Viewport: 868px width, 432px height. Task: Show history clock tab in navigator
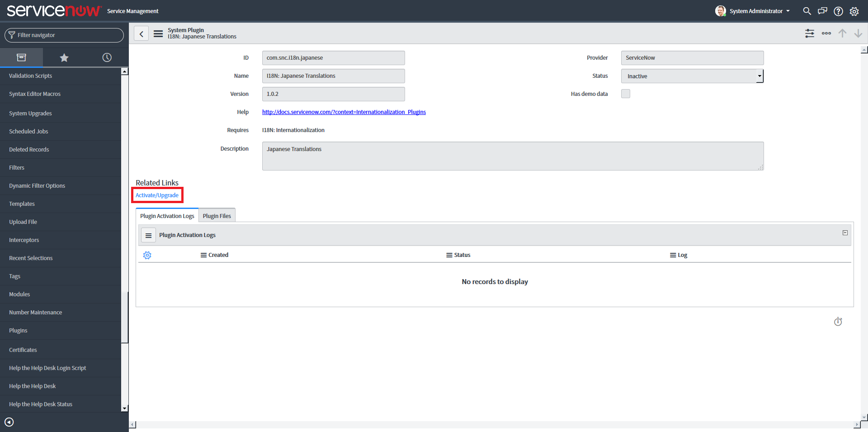click(107, 57)
